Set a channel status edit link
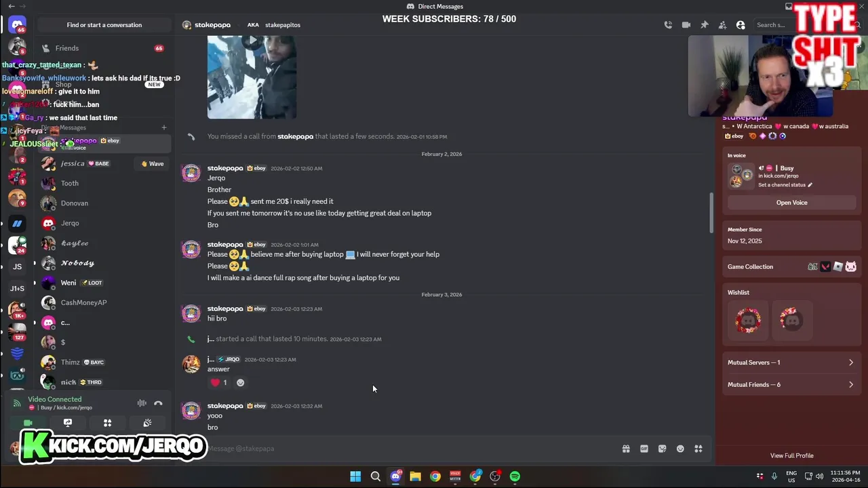This screenshot has width=868, height=488. coord(785,185)
